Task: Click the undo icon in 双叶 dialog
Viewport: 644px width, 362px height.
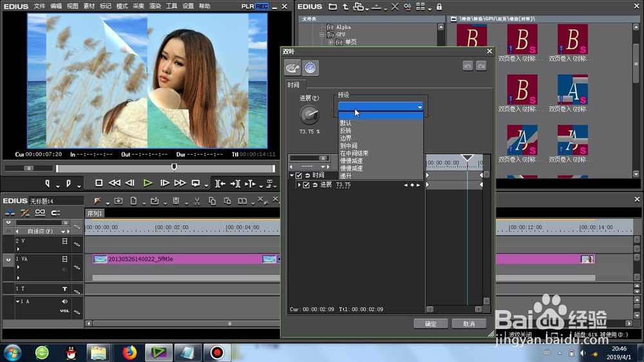Action: point(468,66)
